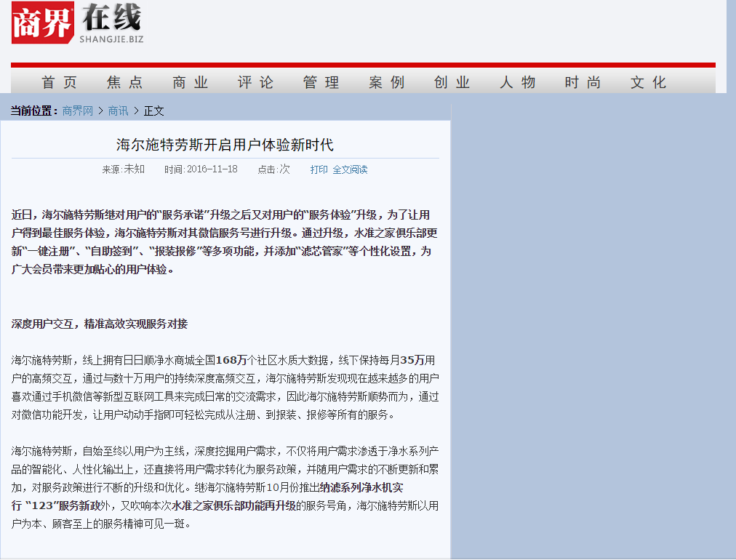Viewport: 736px width, 560px height.
Task: Click the bold text "123"服务新政
Action: tap(62, 505)
